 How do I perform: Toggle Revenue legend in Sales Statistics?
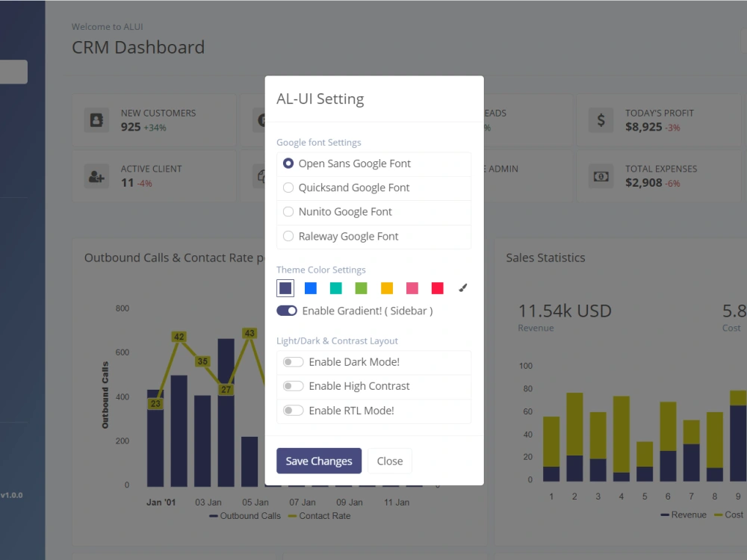click(684, 514)
